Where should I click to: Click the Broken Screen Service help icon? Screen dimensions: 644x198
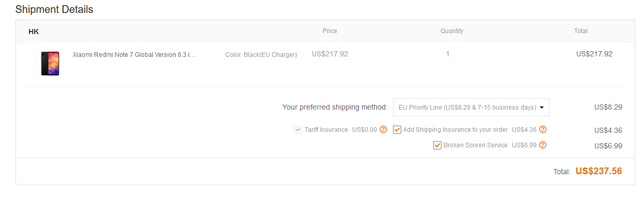[x=543, y=145]
